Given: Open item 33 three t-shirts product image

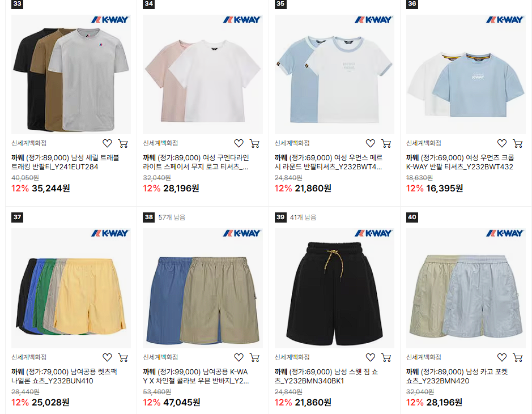Looking at the screenshot, I should (x=71, y=75).
